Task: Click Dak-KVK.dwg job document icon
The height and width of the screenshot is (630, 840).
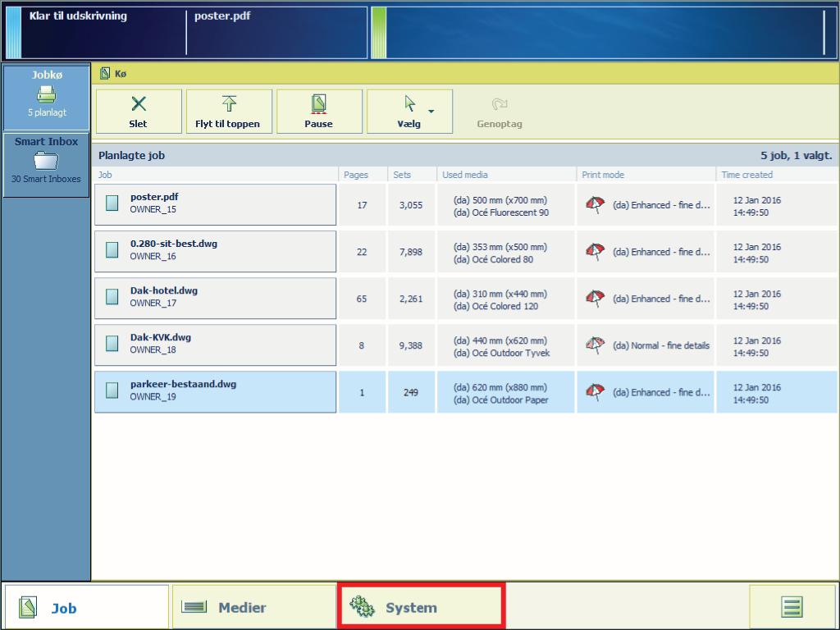Action: (x=112, y=344)
